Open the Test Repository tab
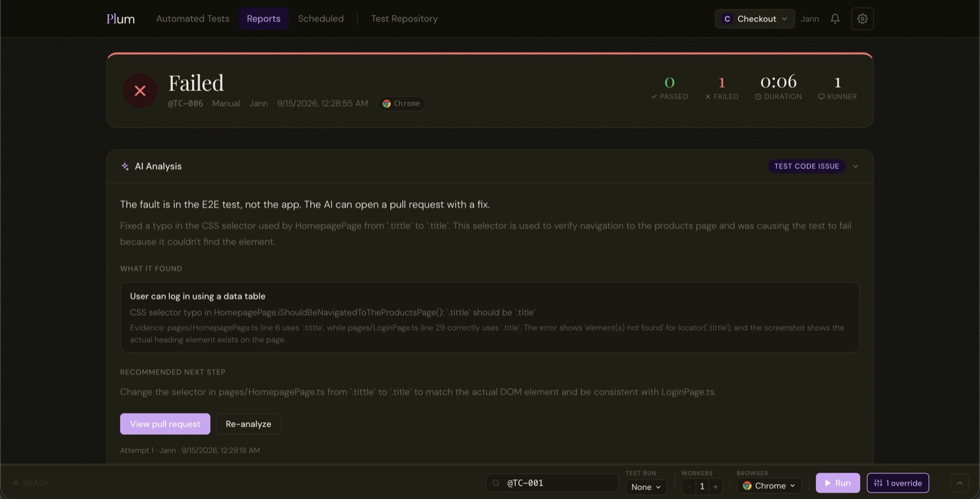 404,19
